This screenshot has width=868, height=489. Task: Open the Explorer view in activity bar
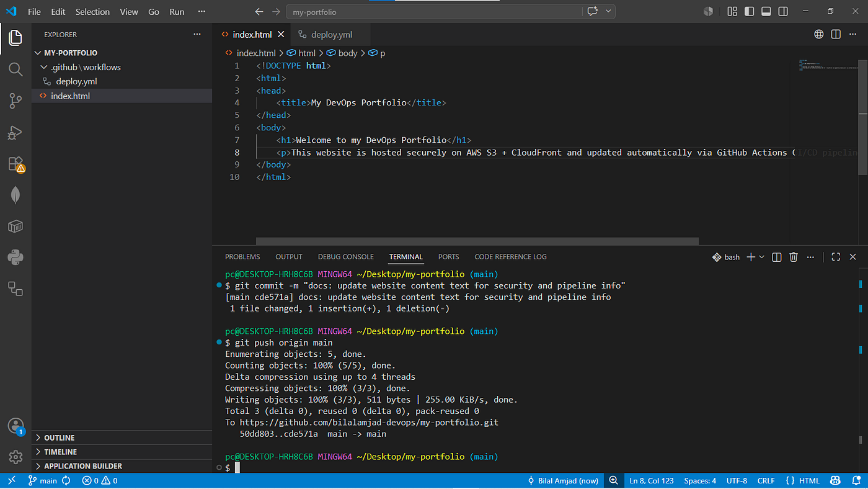coord(15,38)
